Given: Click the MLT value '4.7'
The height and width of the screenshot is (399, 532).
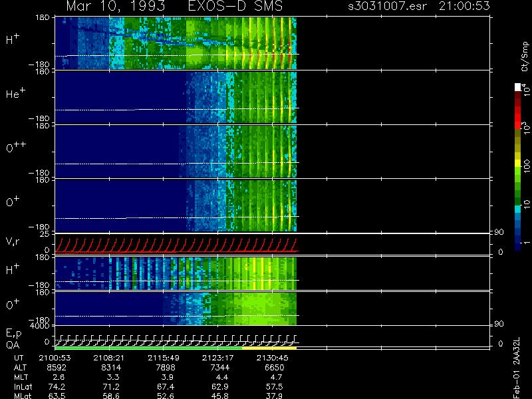Looking at the screenshot, I should pyautogui.click(x=276, y=377).
